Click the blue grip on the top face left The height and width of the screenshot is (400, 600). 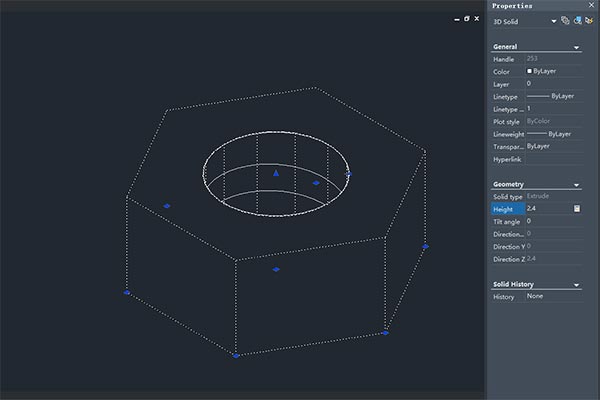[167, 206]
